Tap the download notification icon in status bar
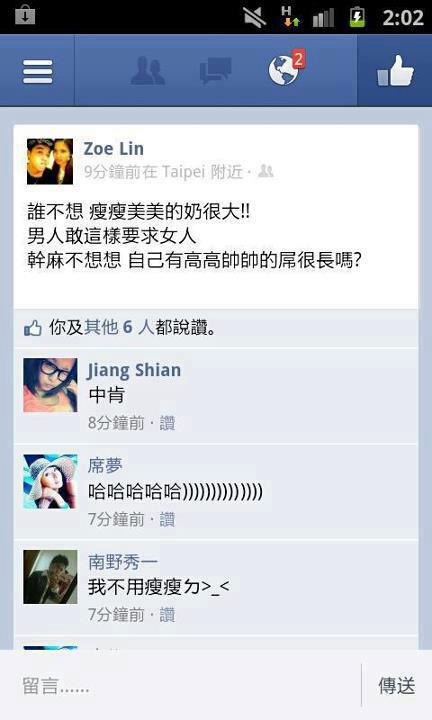 tap(25, 15)
